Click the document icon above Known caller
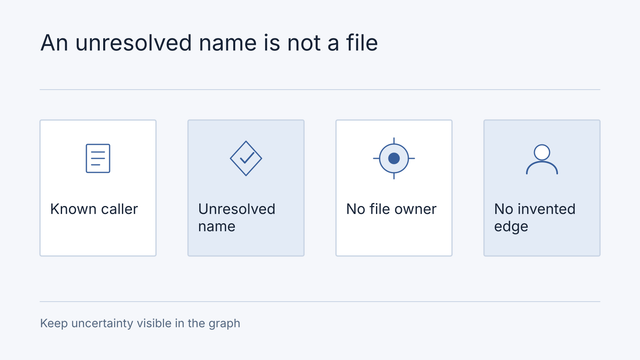The height and width of the screenshot is (360, 640). pos(98,158)
